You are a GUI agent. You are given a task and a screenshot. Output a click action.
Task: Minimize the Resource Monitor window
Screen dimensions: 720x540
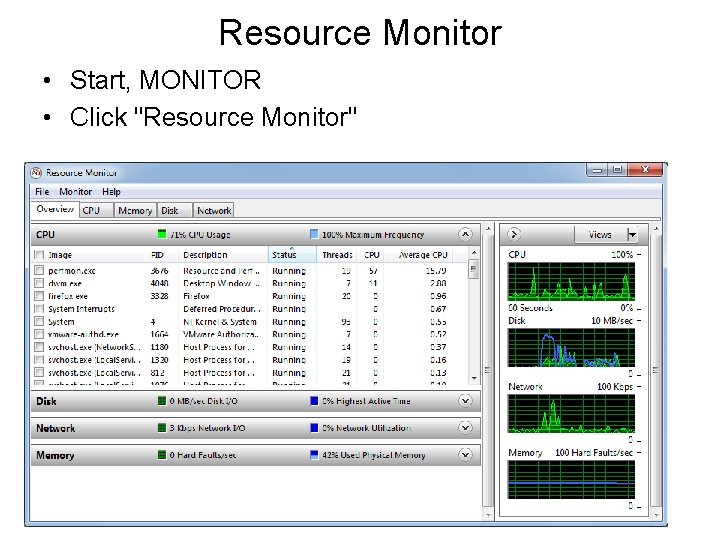point(596,170)
